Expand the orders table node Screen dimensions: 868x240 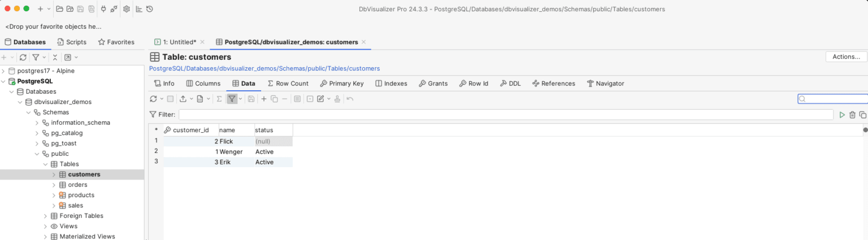click(x=54, y=185)
